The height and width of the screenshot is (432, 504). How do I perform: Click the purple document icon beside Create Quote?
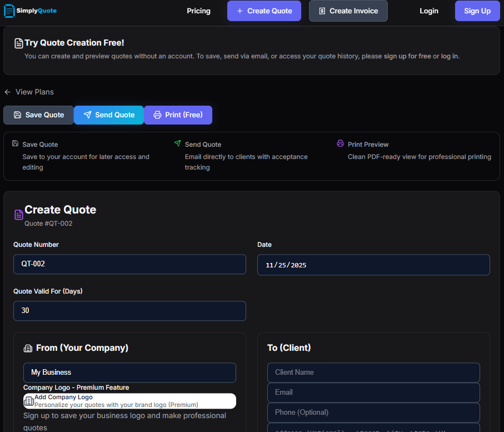[18, 215]
